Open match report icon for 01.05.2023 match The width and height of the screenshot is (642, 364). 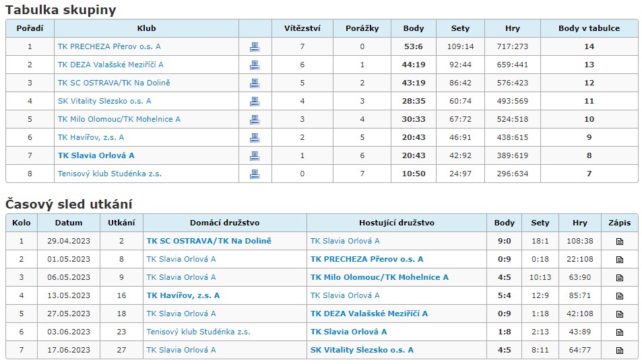coord(620,260)
